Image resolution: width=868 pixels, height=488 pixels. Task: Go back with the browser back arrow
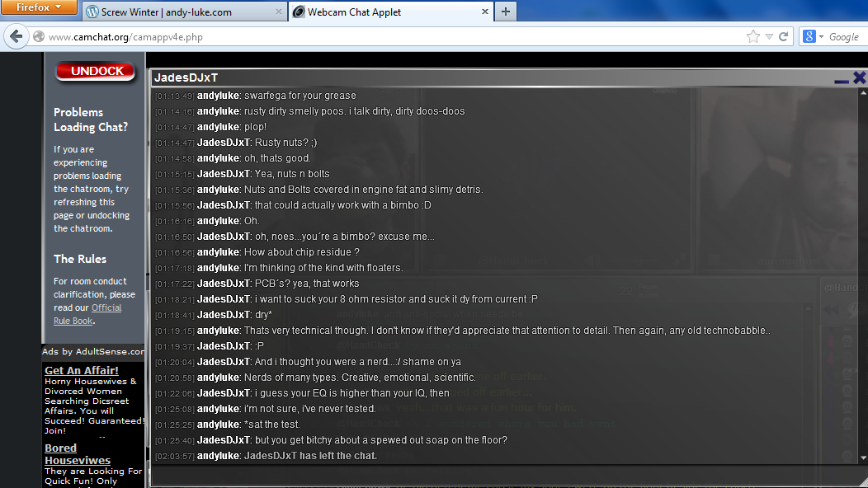[16, 37]
